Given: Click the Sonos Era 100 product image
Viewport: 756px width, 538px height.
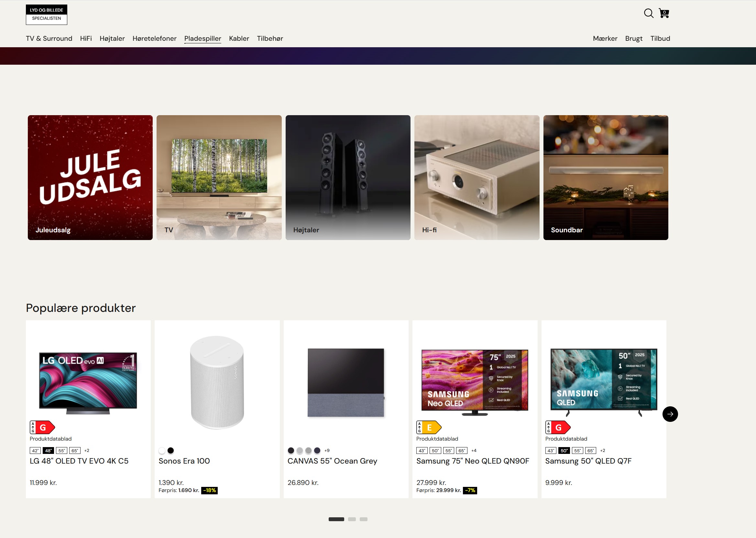Looking at the screenshot, I should (x=217, y=383).
